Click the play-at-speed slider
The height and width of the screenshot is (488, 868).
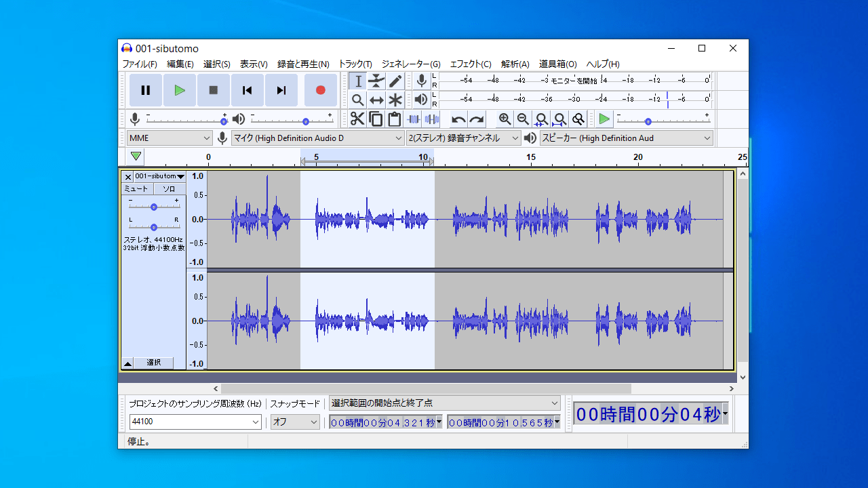point(662,121)
